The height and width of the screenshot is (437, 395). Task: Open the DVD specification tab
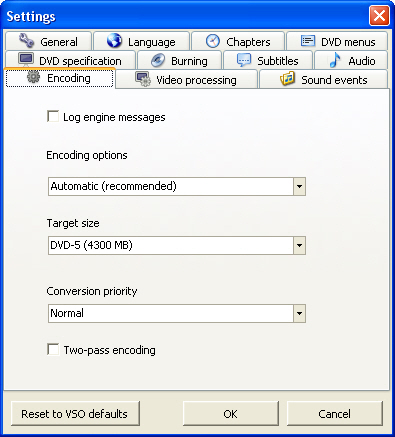[70, 60]
